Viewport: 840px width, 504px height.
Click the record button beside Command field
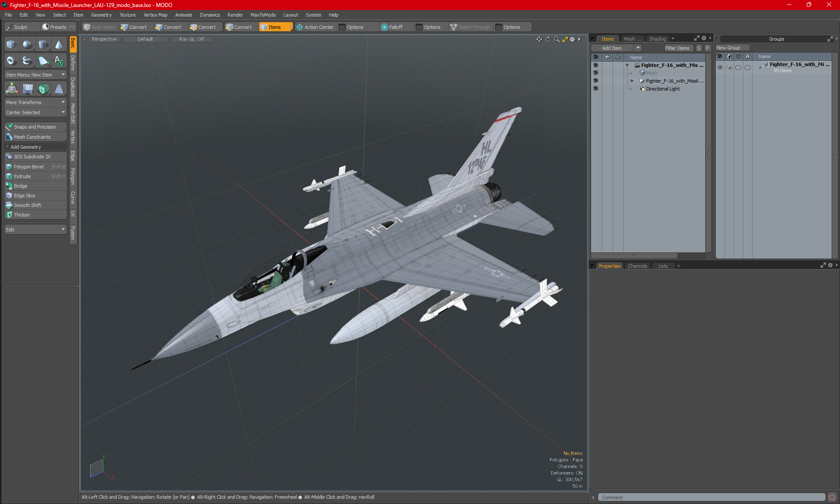[x=832, y=497]
